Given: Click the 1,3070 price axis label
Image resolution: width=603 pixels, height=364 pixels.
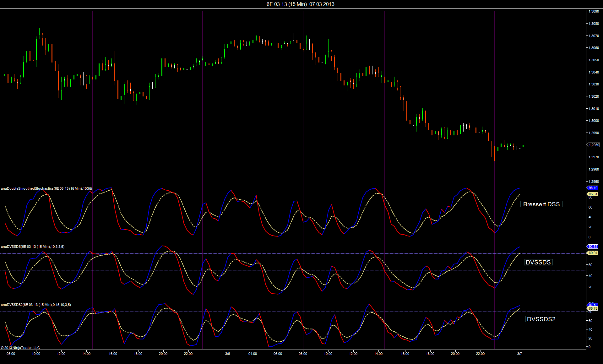Looking at the screenshot, I should point(594,36).
